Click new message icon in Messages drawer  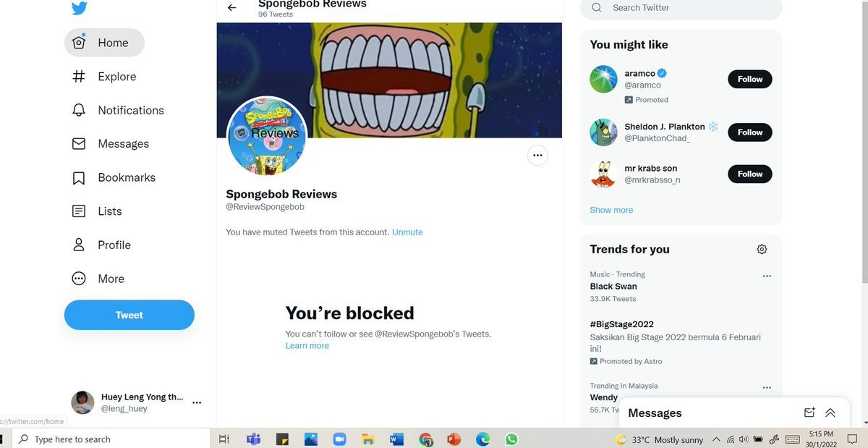(809, 413)
